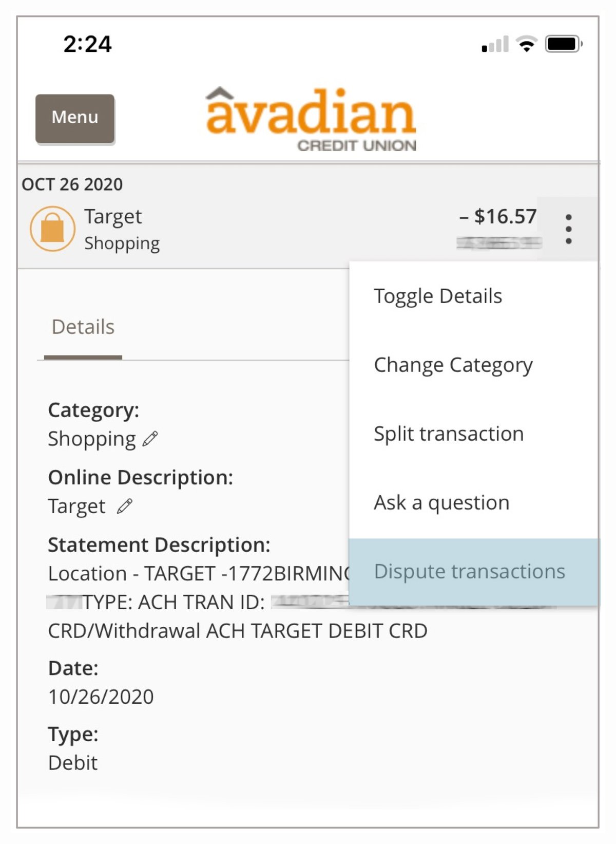Choose Dispute transactions from the menu
Image resolution: width=616 pixels, height=844 pixels.
coord(469,571)
